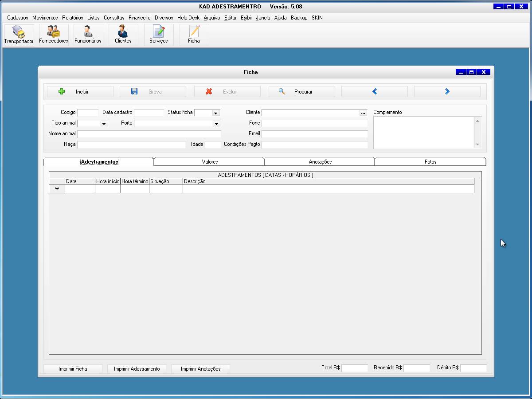The width and height of the screenshot is (532, 399).
Task: Click the Situação column header
Action: point(166,181)
